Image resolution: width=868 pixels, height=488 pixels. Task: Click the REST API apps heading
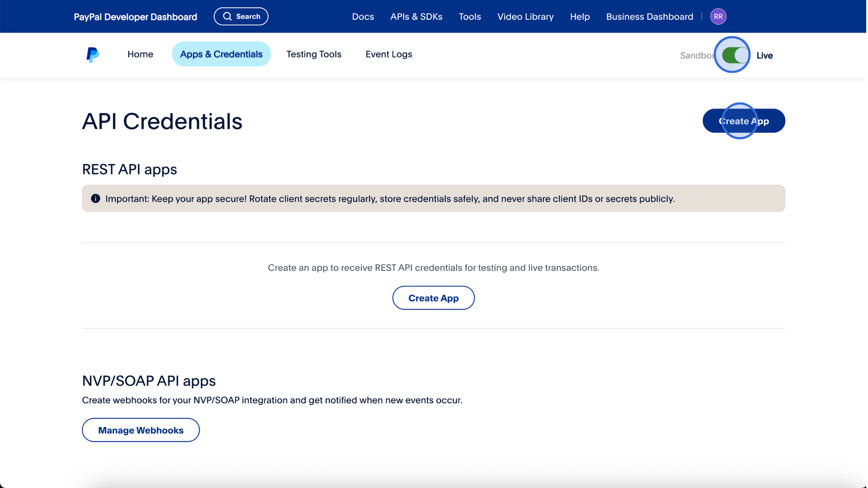click(x=129, y=169)
